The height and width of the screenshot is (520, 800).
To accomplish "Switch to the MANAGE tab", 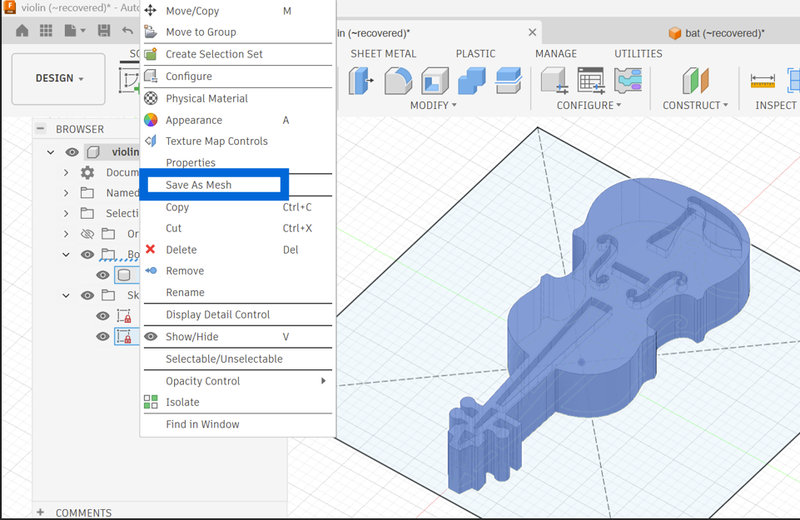I will tap(556, 54).
